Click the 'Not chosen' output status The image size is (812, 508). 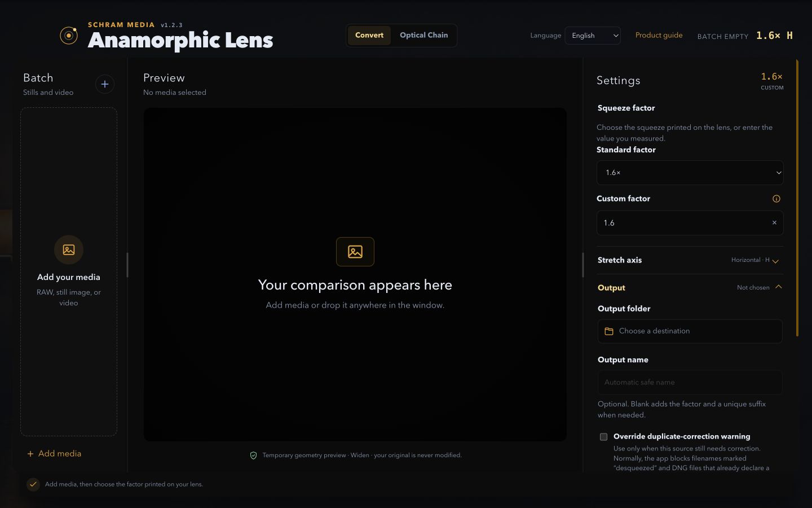tap(753, 287)
